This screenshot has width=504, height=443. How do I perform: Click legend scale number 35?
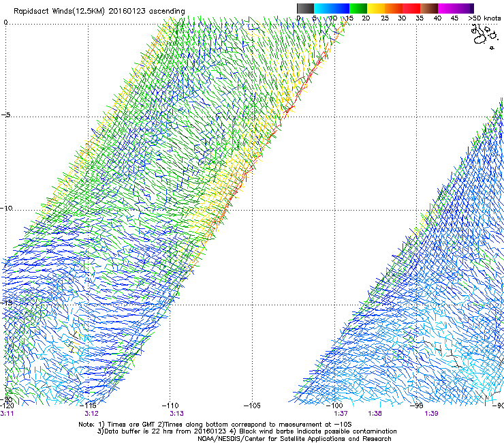[420, 18]
